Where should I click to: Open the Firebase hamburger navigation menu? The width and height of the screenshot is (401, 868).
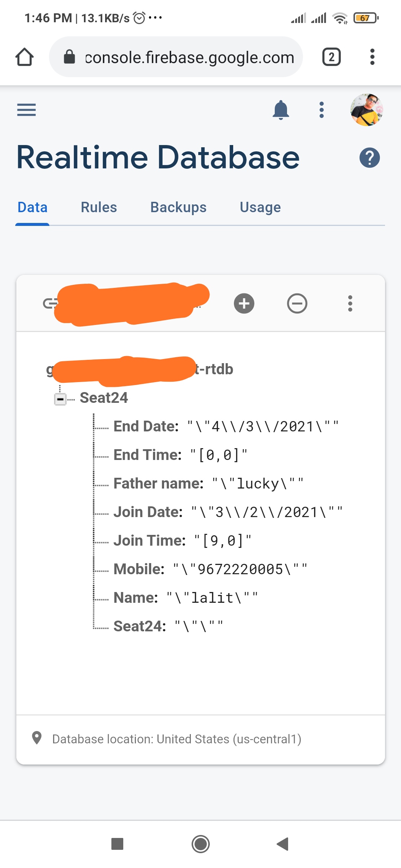[26, 110]
